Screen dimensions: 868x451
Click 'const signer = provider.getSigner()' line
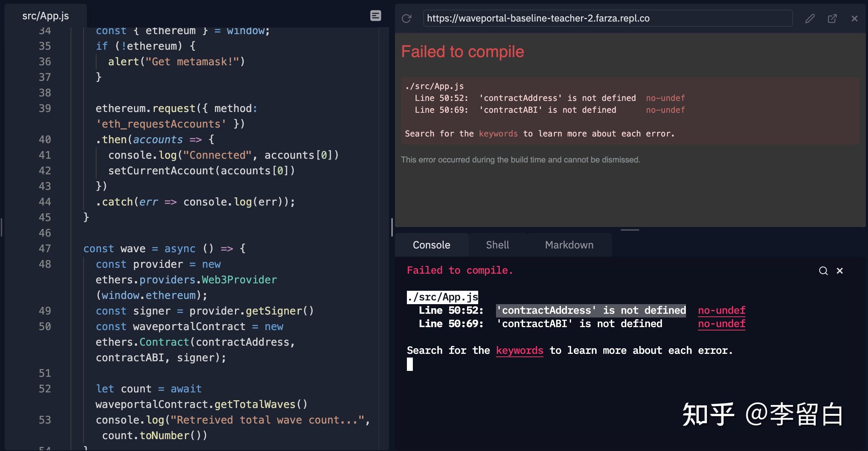click(205, 311)
